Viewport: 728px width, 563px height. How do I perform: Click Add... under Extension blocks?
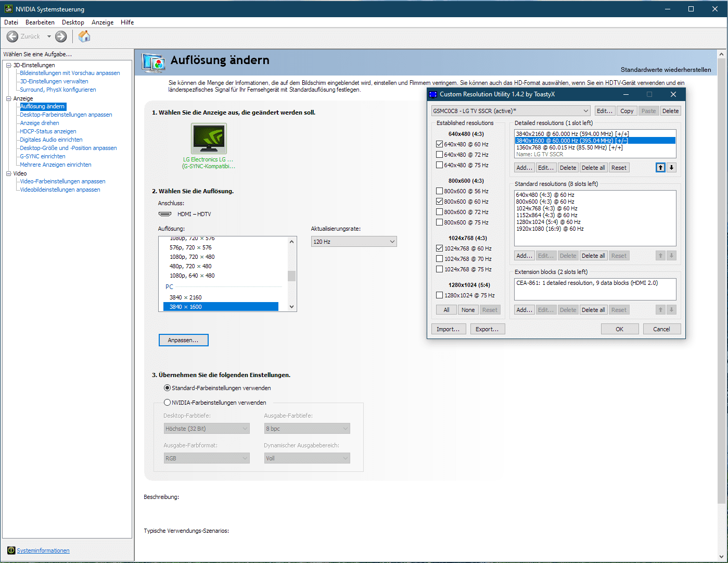click(525, 310)
